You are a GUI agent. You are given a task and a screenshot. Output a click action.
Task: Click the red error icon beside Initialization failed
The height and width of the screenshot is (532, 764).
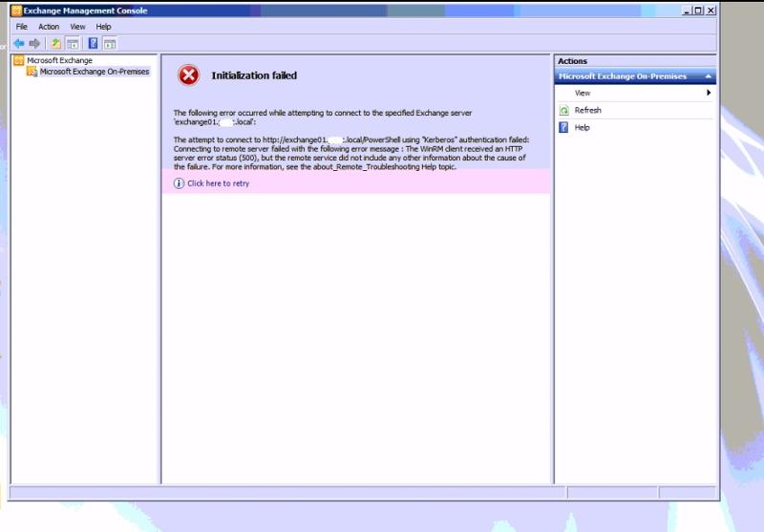click(188, 75)
